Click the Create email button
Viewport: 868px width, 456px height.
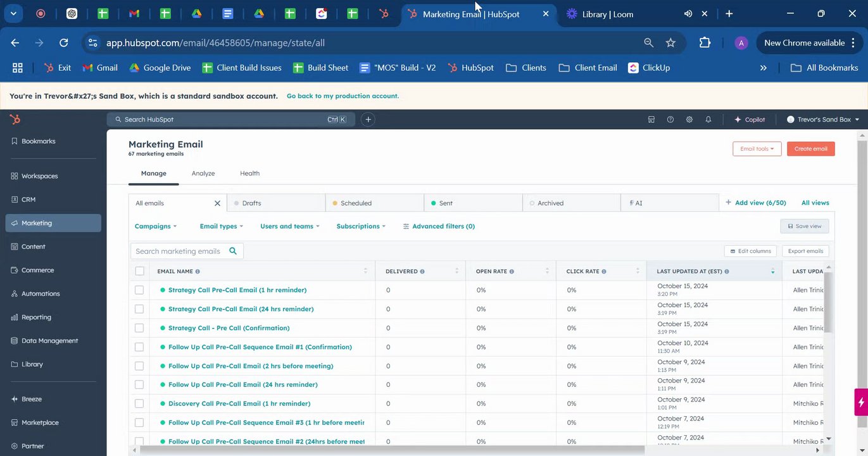point(811,149)
